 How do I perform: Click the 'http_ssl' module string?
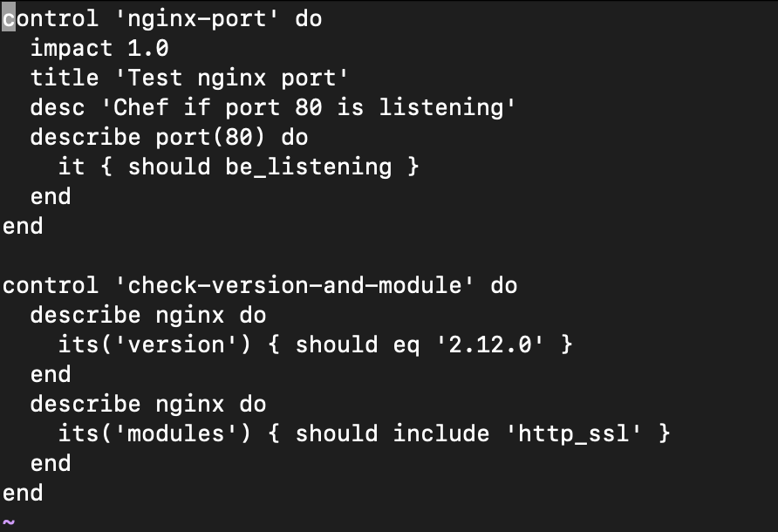574,433
